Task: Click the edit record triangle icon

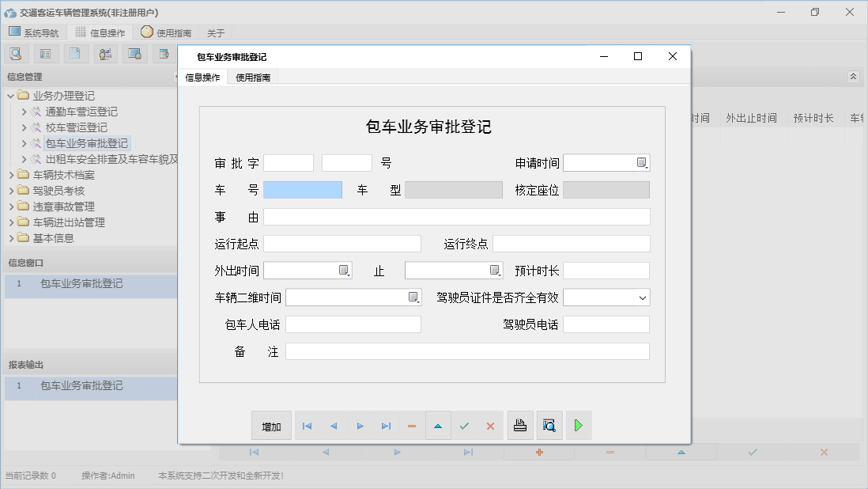Action: [x=438, y=425]
